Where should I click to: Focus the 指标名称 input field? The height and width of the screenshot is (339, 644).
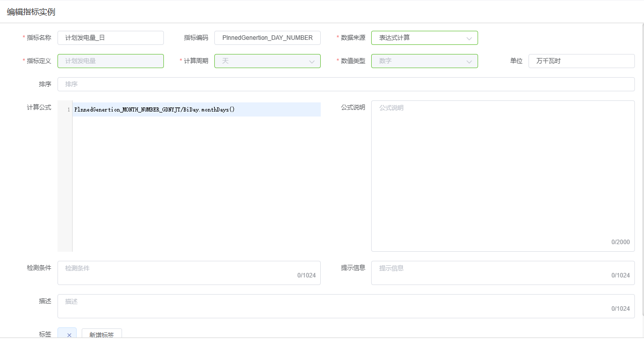point(110,38)
